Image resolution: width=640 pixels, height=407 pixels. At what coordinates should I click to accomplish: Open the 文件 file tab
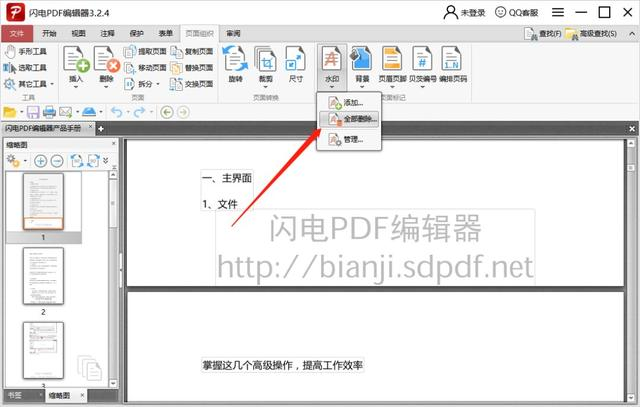pyautogui.click(x=17, y=33)
